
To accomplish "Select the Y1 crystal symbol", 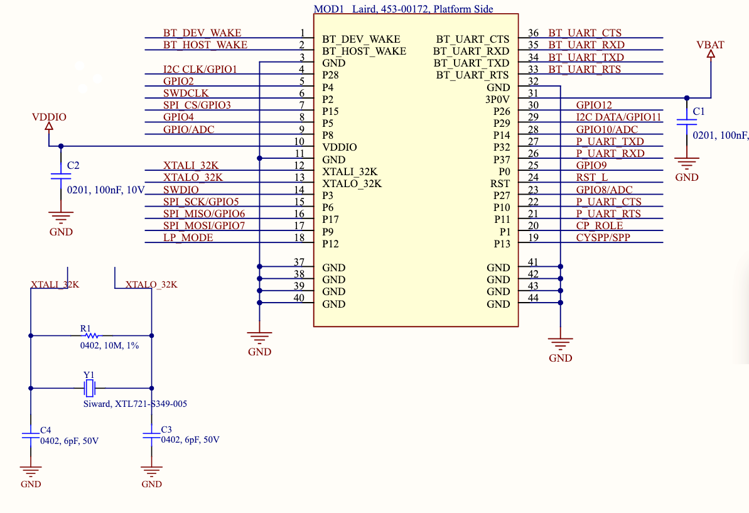I will (x=90, y=388).
